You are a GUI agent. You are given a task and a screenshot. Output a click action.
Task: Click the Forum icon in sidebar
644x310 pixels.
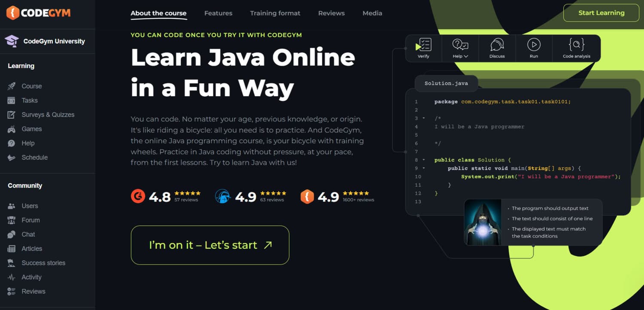(x=12, y=220)
